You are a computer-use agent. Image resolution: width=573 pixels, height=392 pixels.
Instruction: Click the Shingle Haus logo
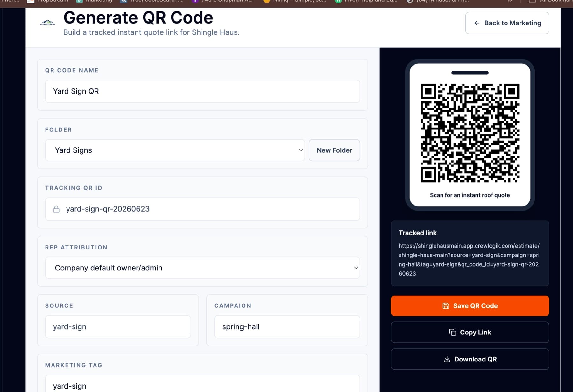pos(47,23)
